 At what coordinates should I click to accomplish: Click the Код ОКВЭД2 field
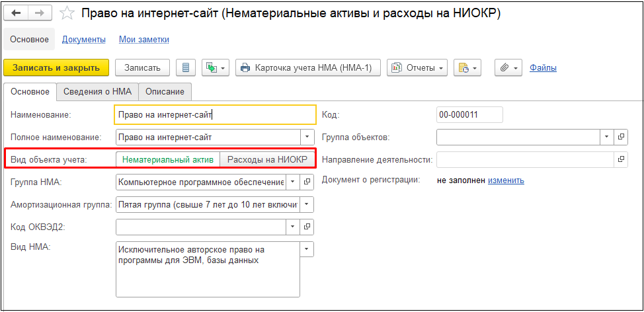[x=201, y=226]
